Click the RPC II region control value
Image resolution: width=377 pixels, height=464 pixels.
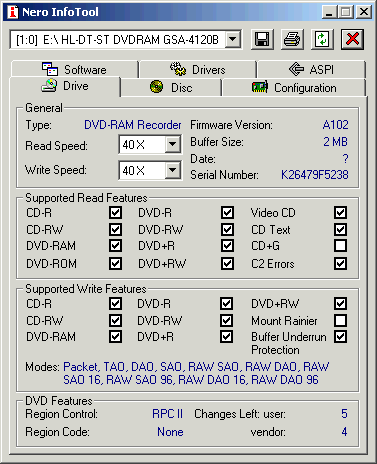(x=167, y=414)
